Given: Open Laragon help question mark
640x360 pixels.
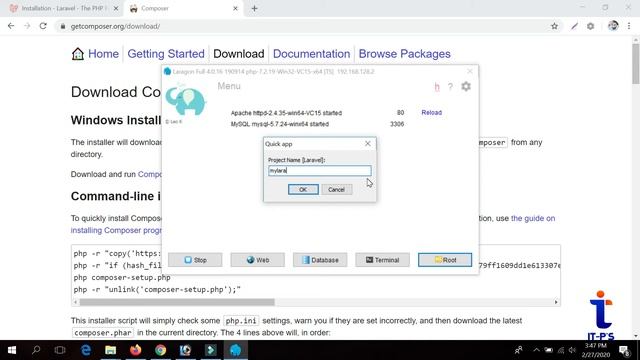Looking at the screenshot, I should click(450, 87).
